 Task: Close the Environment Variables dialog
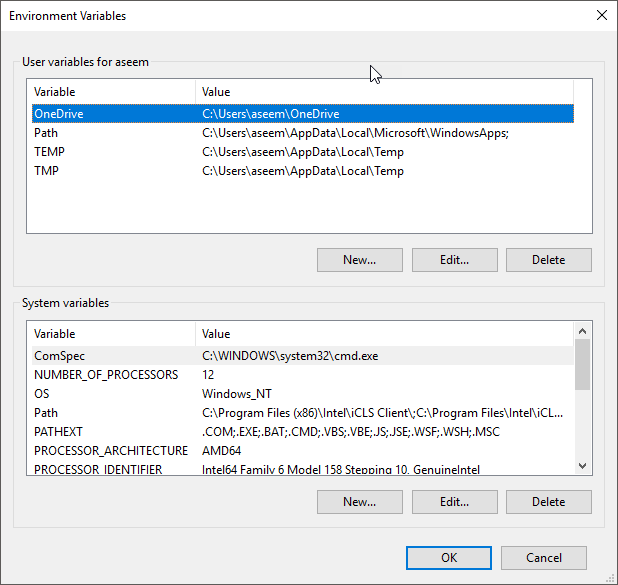(601, 15)
